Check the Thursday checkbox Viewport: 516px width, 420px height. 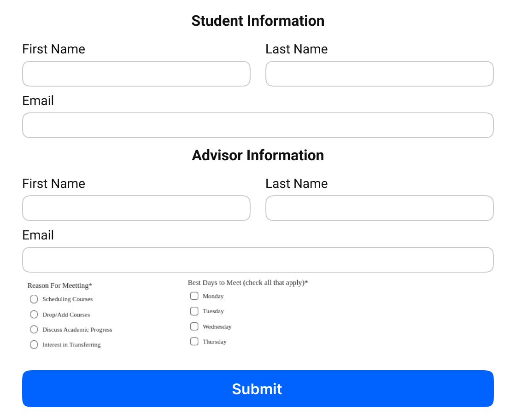pyautogui.click(x=194, y=341)
